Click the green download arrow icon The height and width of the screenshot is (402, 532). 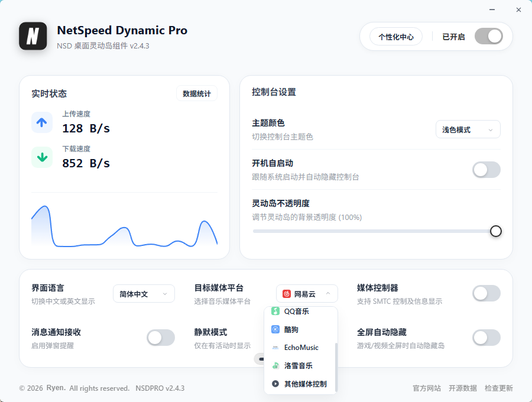tap(42, 157)
